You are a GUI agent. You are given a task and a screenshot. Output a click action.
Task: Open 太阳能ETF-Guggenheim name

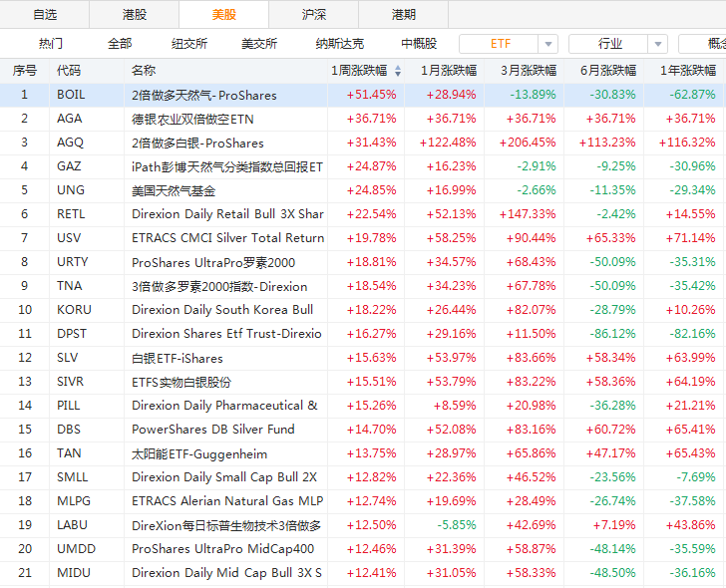pos(199,453)
